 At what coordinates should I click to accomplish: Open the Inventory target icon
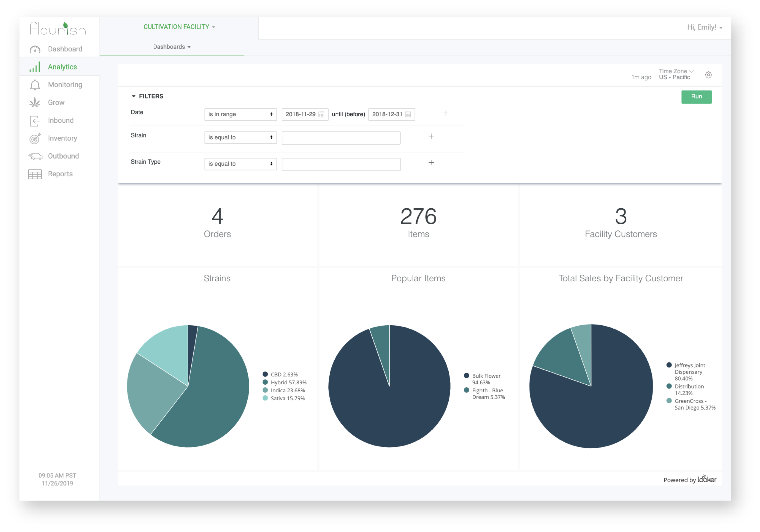[x=35, y=138]
